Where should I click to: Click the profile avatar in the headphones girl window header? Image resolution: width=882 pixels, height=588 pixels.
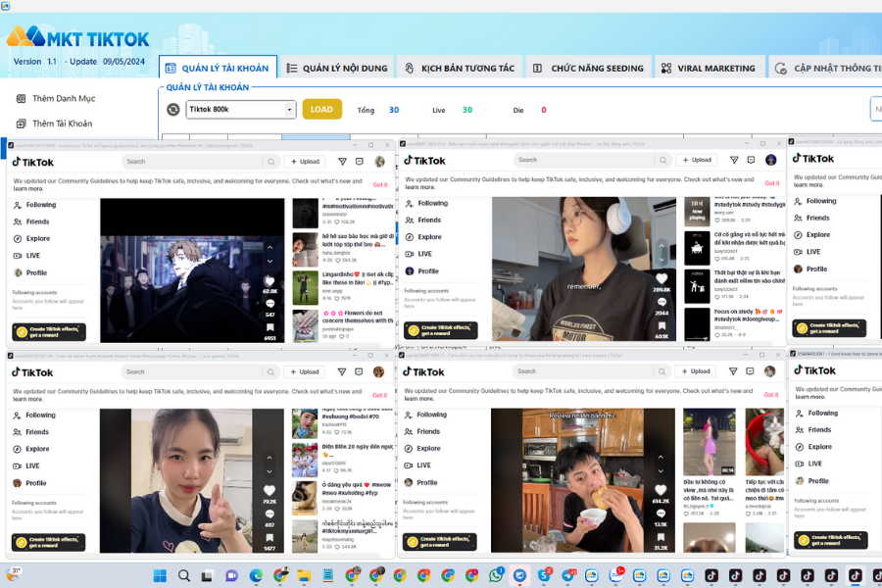770,160
